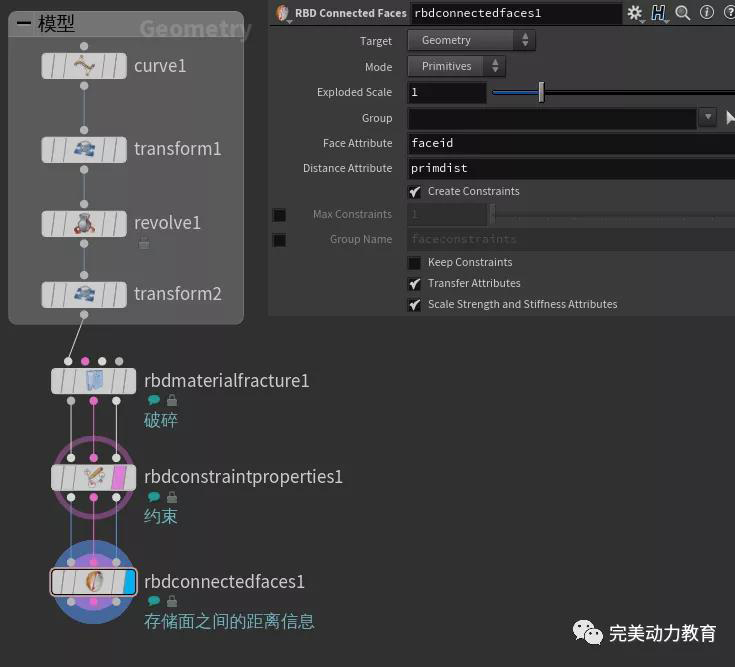Click the Face Attribute input field
Image resolution: width=735 pixels, height=667 pixels.
(x=570, y=144)
